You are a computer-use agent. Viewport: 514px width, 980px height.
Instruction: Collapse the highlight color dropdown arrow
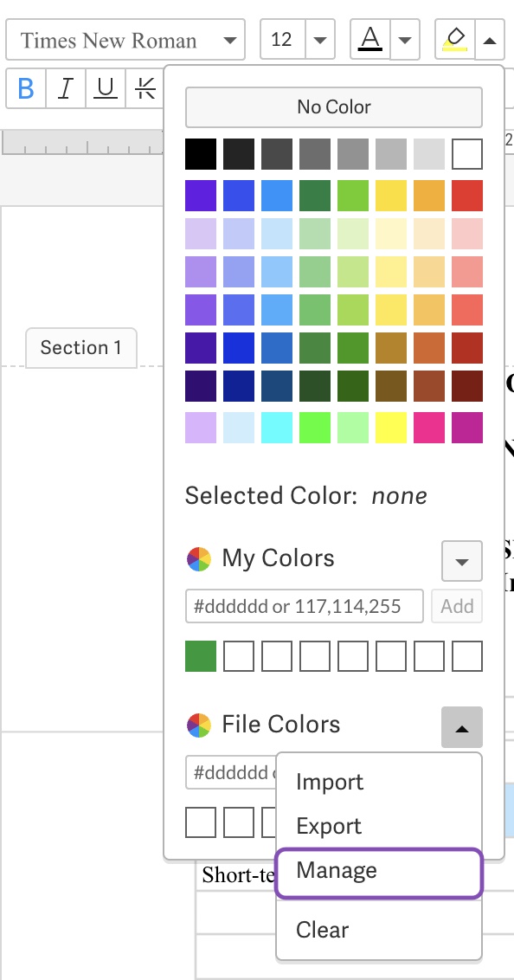490,39
